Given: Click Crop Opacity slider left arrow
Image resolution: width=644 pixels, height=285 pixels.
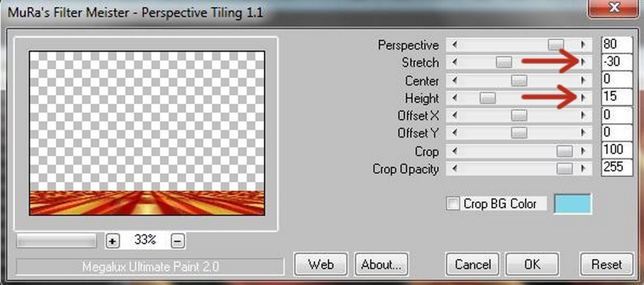Looking at the screenshot, I should pyautogui.click(x=454, y=169).
